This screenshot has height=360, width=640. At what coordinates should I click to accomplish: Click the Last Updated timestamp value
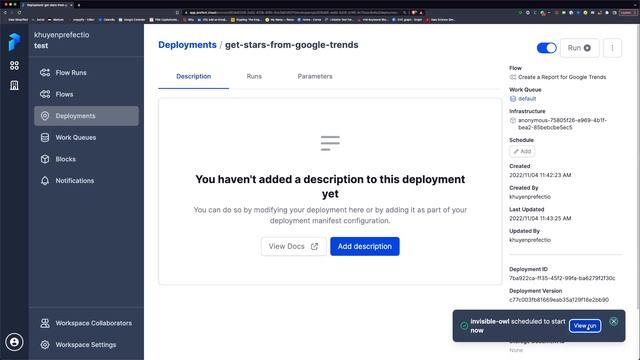[540, 218]
